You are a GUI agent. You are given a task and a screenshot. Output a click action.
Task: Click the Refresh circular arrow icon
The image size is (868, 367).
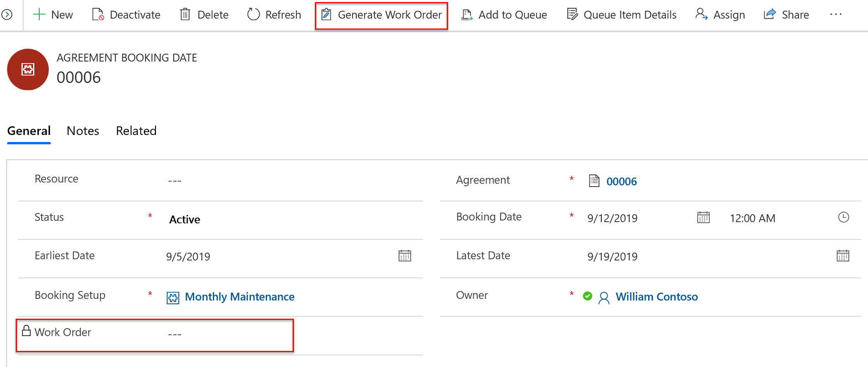[253, 14]
